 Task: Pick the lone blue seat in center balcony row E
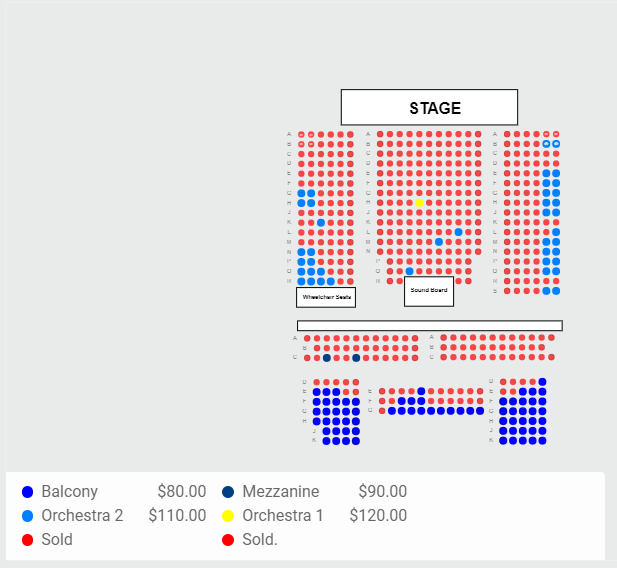coord(421,391)
